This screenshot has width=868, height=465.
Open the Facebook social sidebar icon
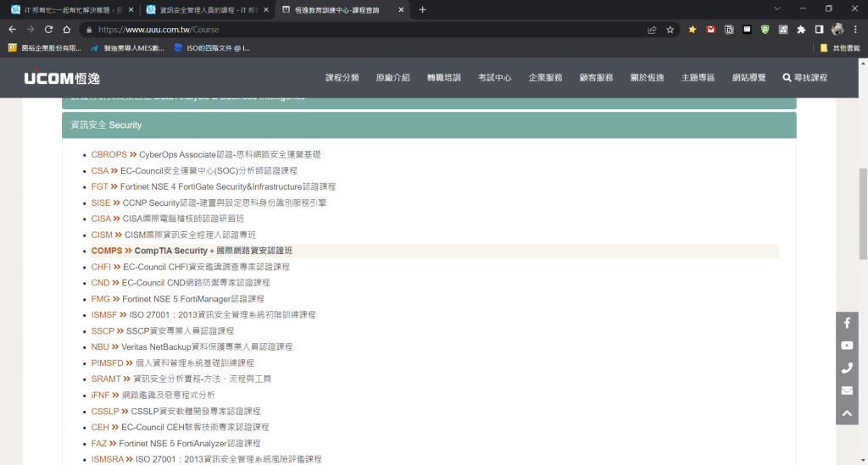point(847,323)
